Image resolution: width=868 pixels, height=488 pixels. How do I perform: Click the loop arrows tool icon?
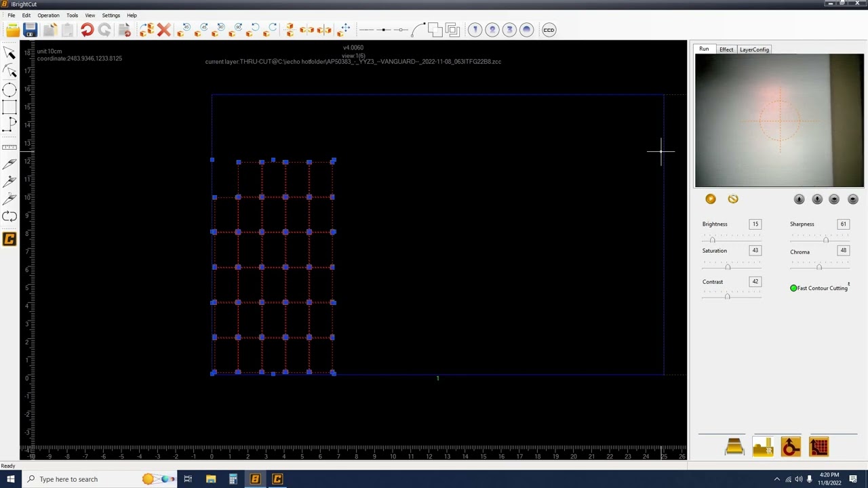click(9, 216)
